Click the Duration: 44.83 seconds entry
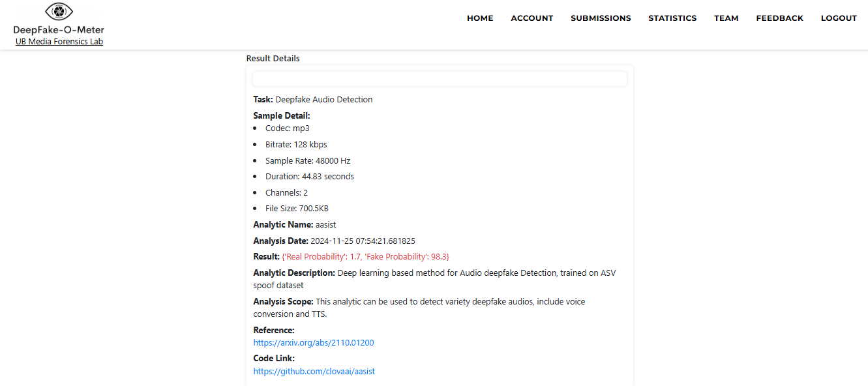The height and width of the screenshot is (386, 868). coord(309,177)
